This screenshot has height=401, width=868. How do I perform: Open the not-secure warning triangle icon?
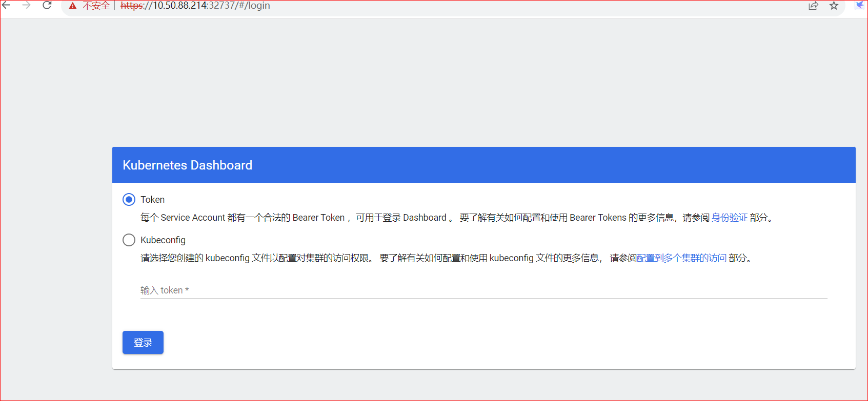[73, 6]
